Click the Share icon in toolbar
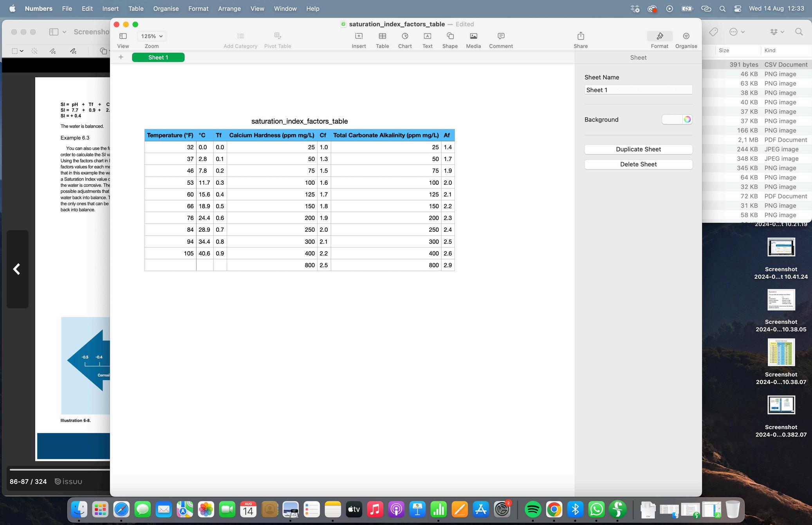Image resolution: width=812 pixels, height=525 pixels. tap(581, 36)
